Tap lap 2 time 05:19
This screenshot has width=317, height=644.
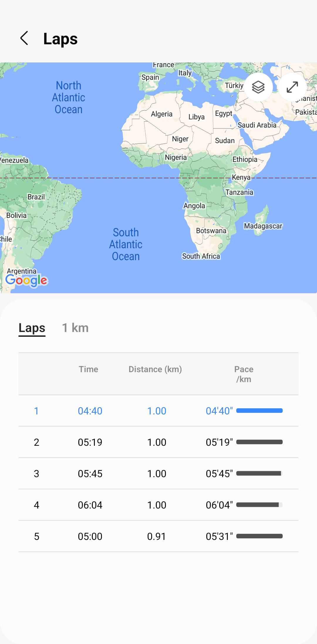pyautogui.click(x=90, y=442)
